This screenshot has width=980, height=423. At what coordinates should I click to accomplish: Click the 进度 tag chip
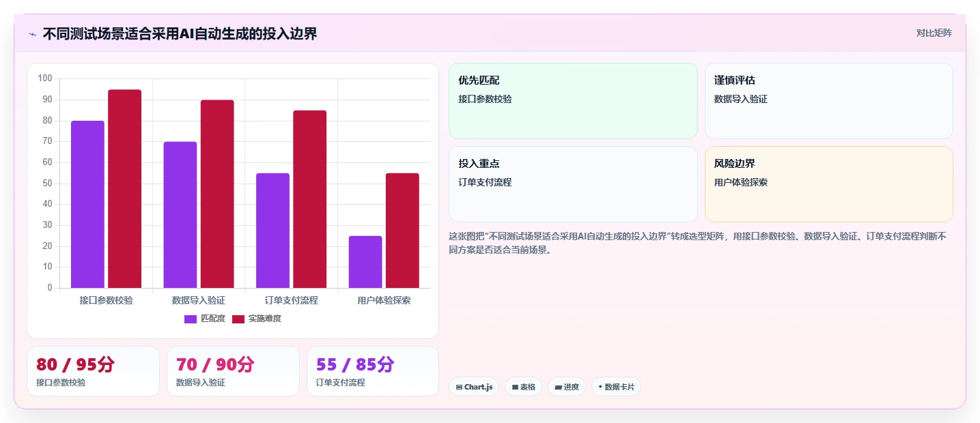tap(567, 387)
